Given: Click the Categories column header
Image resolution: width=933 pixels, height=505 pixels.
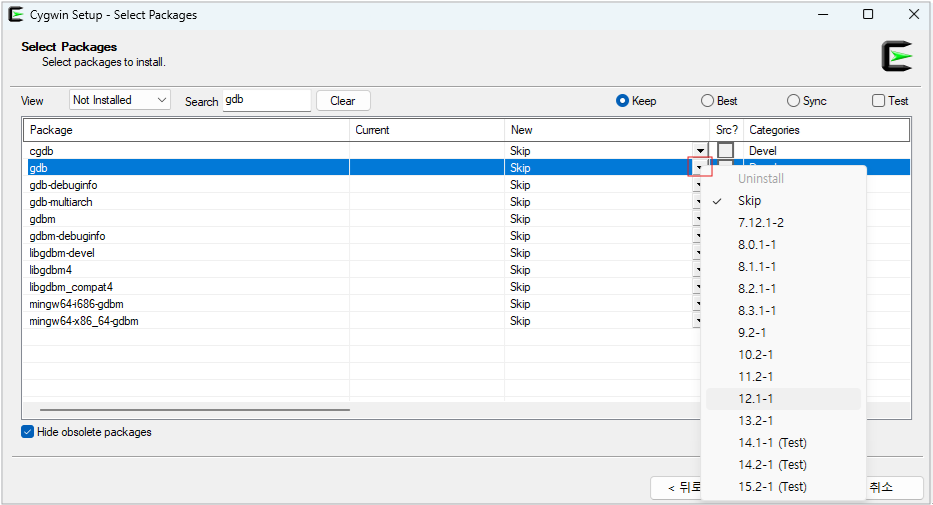Looking at the screenshot, I should 826,130.
